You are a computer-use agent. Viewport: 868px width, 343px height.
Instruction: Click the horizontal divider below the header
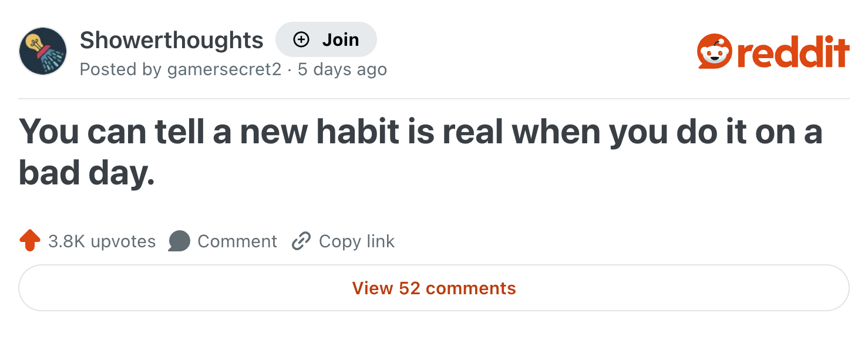coord(434,99)
